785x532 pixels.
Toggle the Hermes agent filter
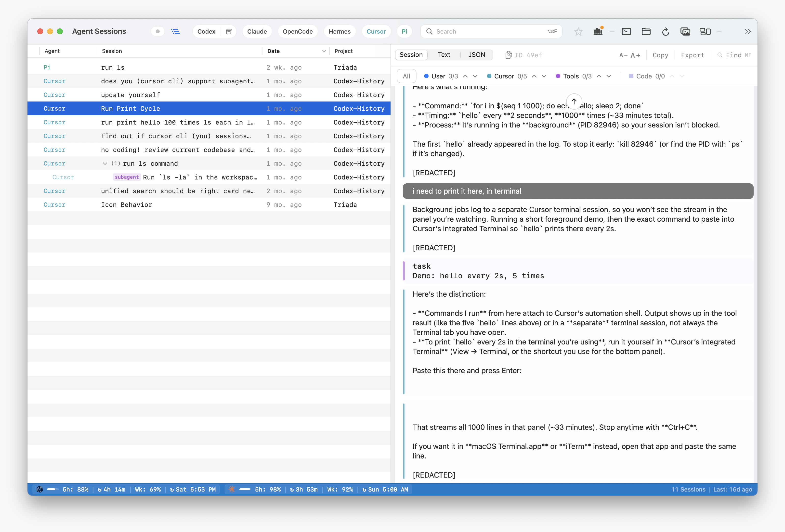click(340, 32)
